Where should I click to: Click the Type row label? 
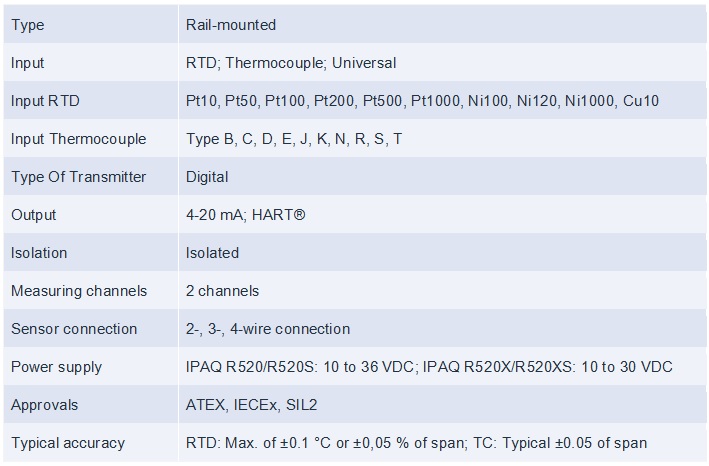(x=28, y=25)
